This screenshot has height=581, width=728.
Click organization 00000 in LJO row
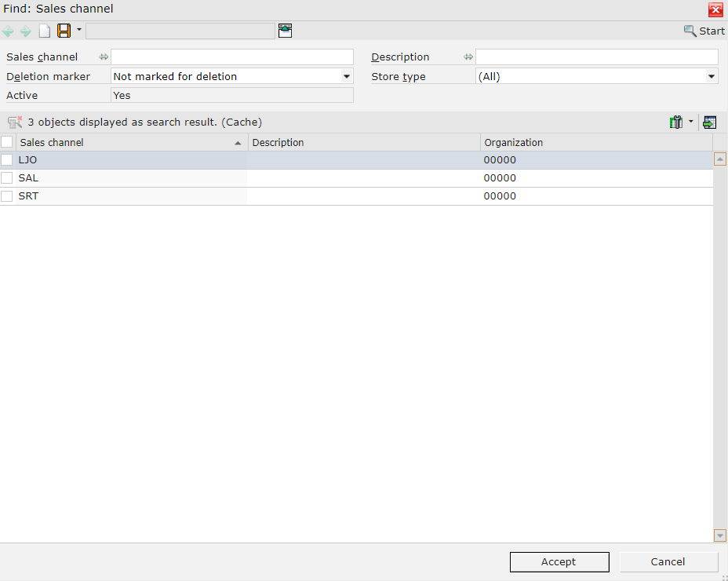coord(500,160)
